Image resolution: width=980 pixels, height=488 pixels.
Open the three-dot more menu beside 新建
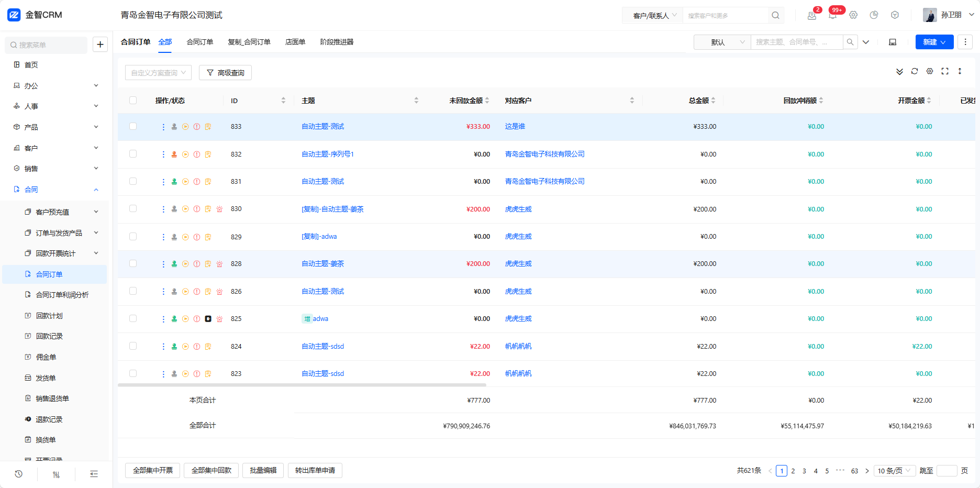pos(965,42)
